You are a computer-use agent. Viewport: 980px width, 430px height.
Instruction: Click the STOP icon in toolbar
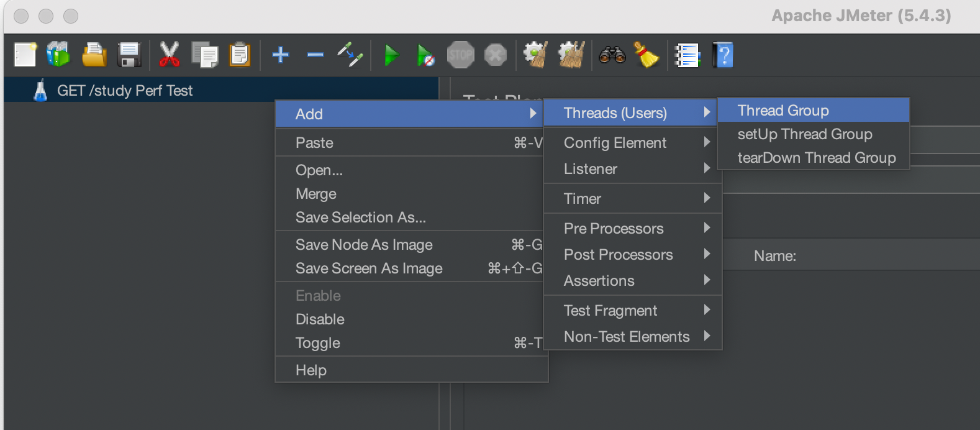pos(461,55)
